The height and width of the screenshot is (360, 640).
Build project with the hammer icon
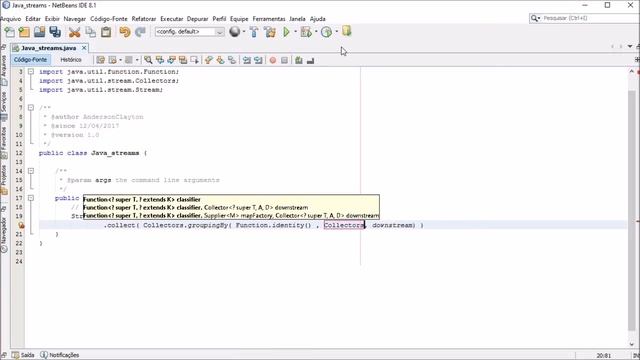[254, 32]
